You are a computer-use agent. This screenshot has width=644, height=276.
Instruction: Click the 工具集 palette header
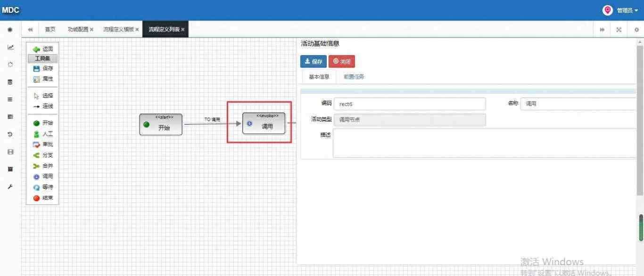[x=42, y=58]
